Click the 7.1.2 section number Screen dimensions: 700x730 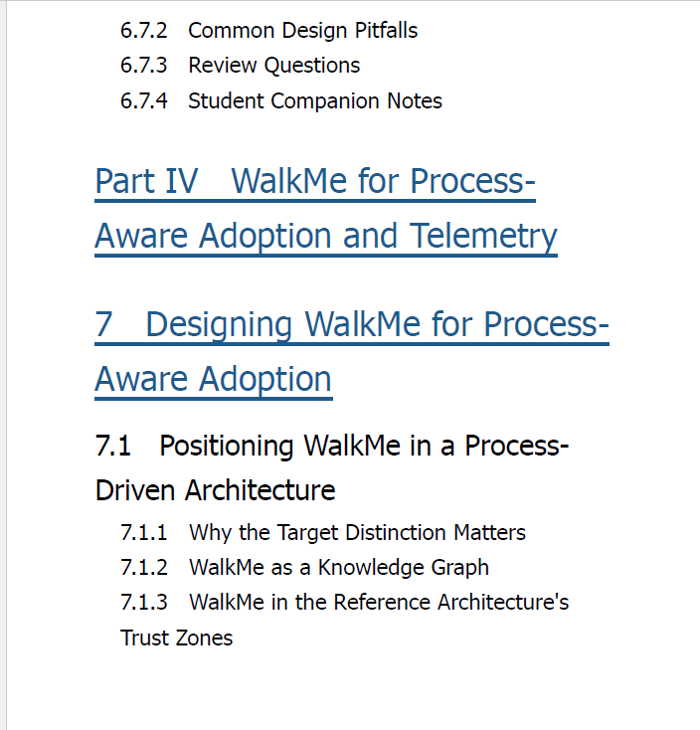tap(143, 568)
